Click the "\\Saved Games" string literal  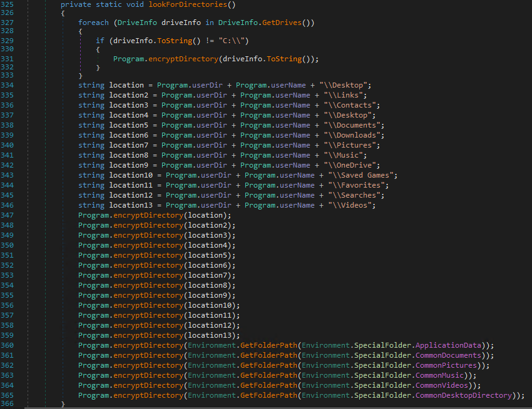[x=361, y=175]
